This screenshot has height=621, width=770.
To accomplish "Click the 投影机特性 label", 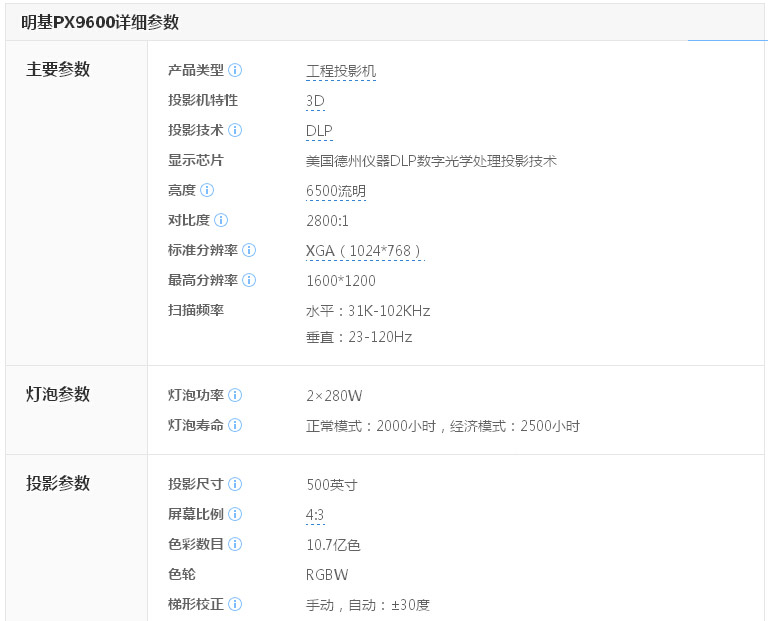I will [203, 100].
